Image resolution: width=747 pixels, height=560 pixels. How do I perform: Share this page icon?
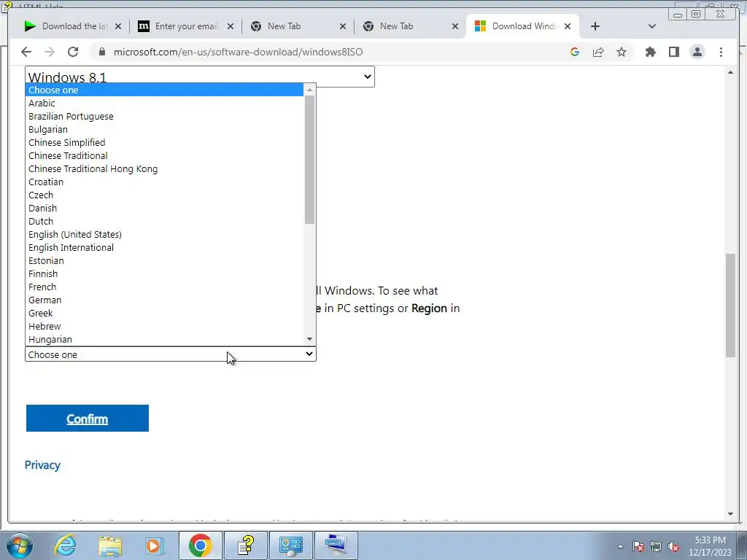[598, 52]
